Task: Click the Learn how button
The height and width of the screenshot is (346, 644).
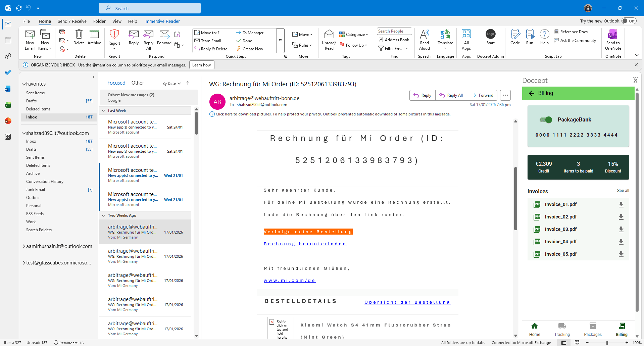Action: coord(202,65)
